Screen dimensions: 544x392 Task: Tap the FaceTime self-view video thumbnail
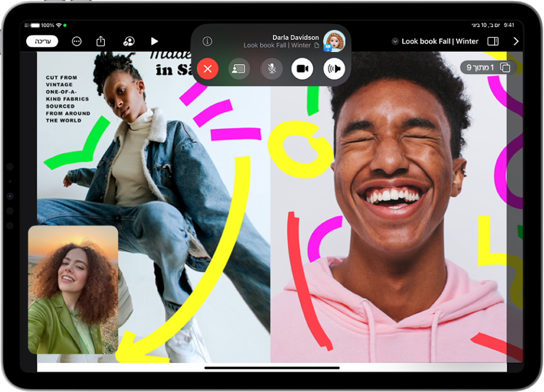[x=73, y=289]
